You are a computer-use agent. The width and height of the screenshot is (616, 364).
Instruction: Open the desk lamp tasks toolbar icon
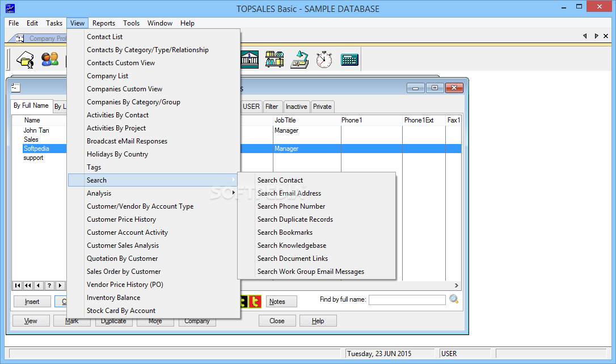[x=299, y=60]
